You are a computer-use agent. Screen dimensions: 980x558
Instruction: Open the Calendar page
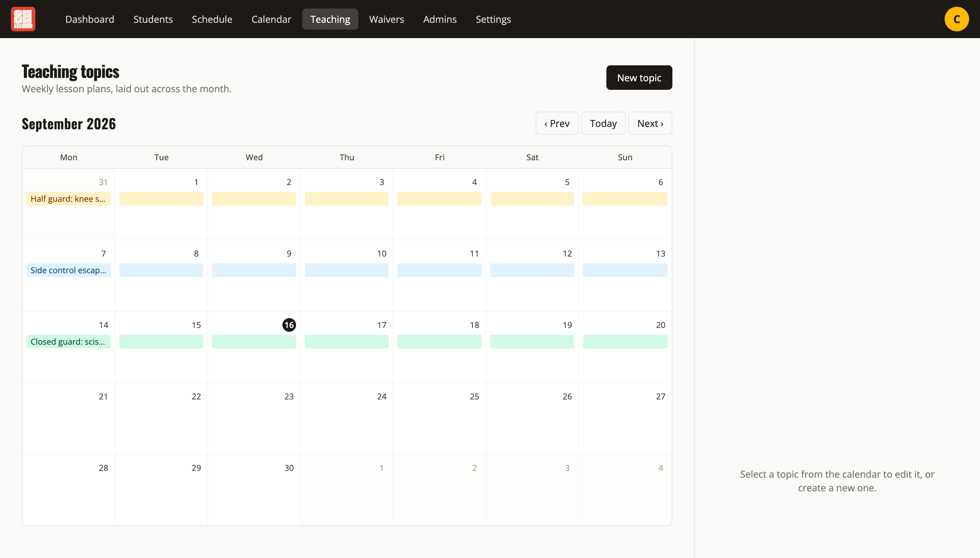271,19
